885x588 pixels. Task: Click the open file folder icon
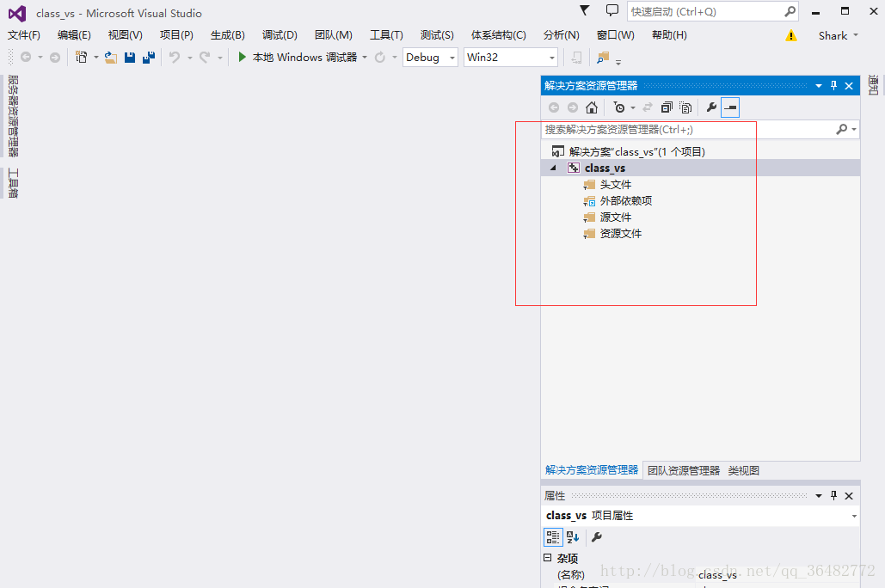click(111, 57)
